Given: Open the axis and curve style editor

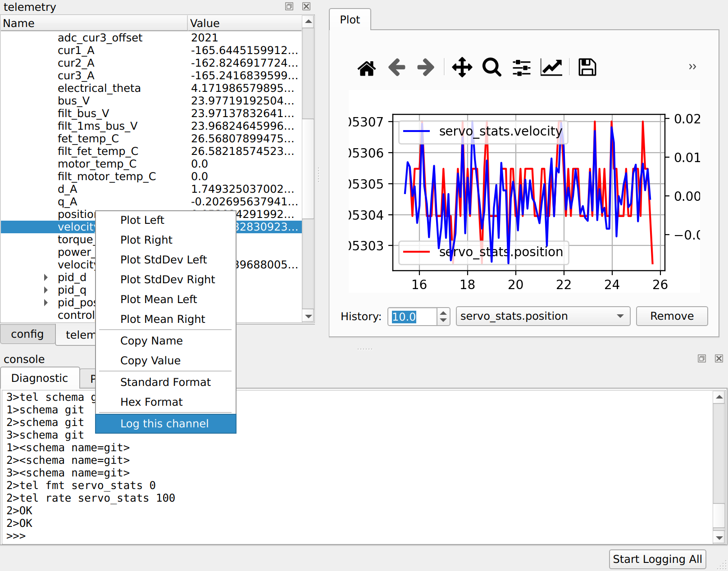Looking at the screenshot, I should (x=551, y=67).
